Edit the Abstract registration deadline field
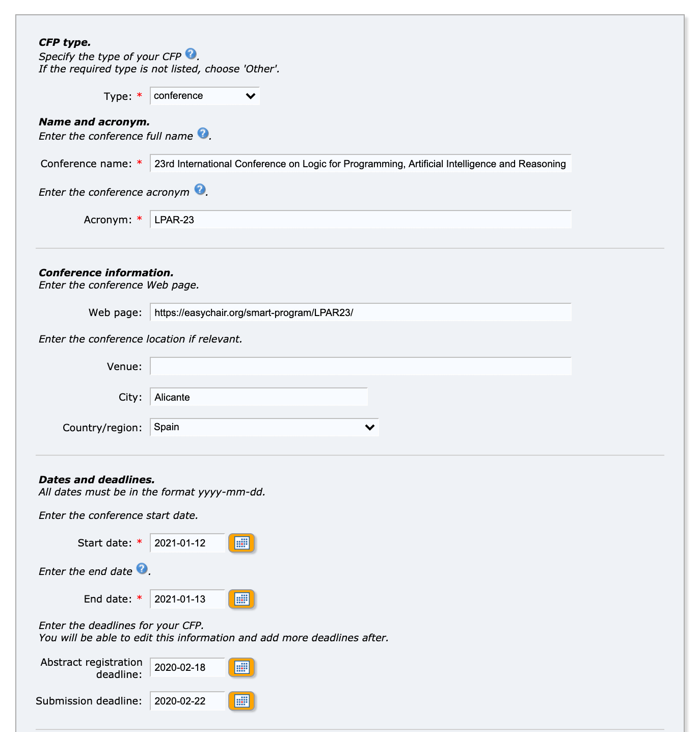The width and height of the screenshot is (700, 732). point(187,667)
